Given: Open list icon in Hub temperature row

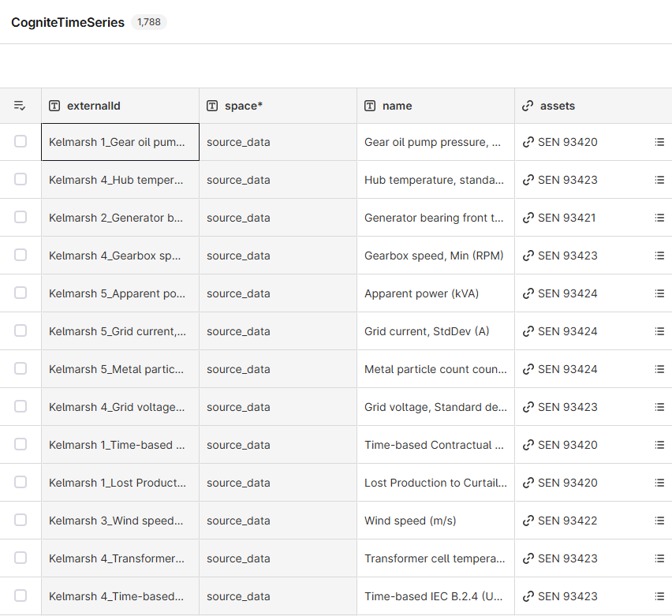Looking at the screenshot, I should [659, 180].
